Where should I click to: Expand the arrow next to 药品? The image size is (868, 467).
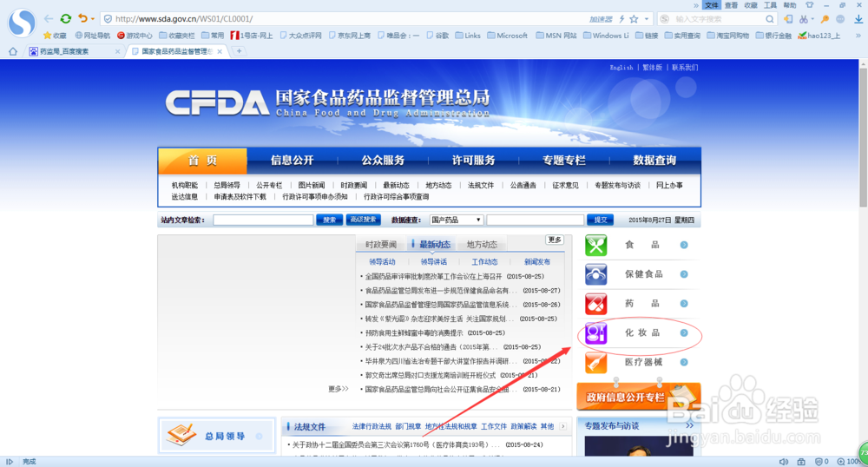pyautogui.click(x=684, y=304)
